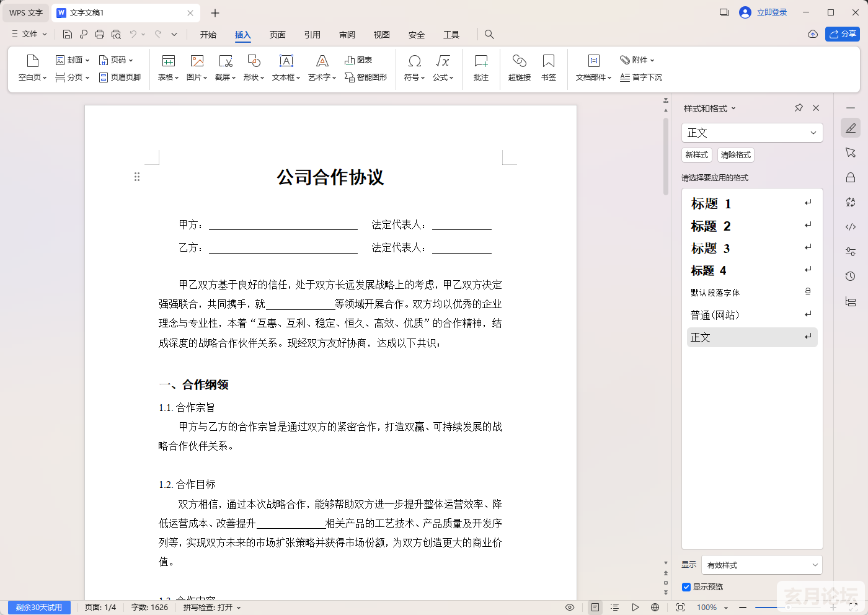
Task: Toggle eye protection mode in status bar
Action: tap(570, 608)
